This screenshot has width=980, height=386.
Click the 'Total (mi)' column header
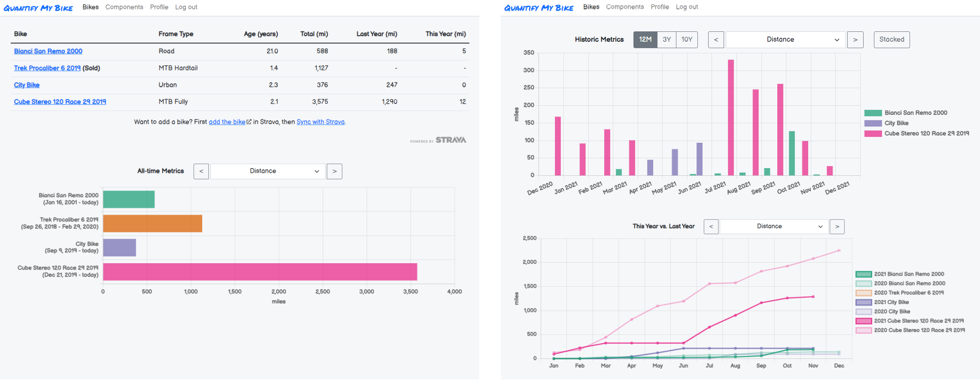[314, 34]
